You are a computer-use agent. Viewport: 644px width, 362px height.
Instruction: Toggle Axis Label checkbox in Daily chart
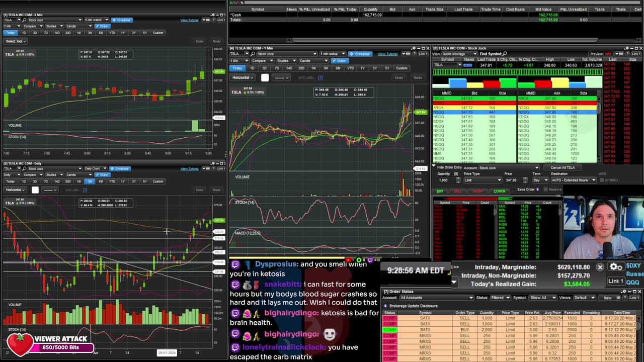tap(85, 190)
